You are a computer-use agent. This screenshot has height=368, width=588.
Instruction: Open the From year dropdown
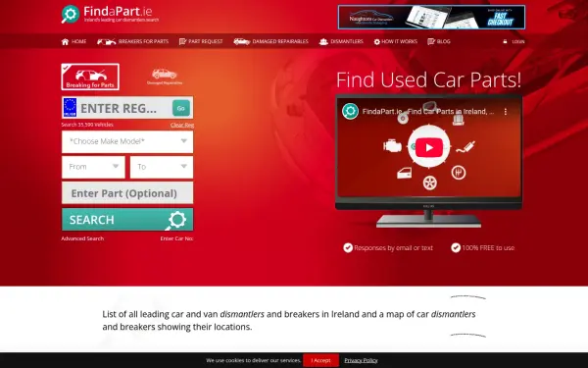pyautogui.click(x=93, y=167)
